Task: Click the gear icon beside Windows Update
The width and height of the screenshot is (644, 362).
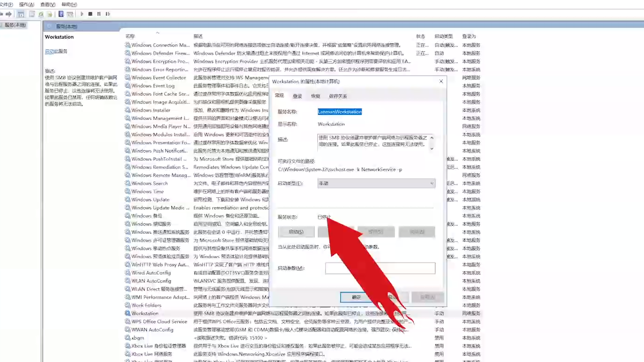Action: click(x=127, y=200)
